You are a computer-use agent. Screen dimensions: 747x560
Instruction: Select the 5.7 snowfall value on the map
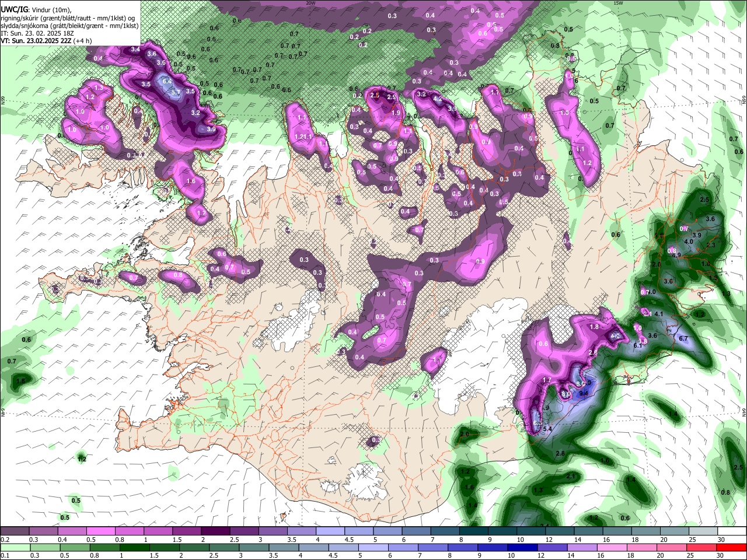(x=175, y=92)
